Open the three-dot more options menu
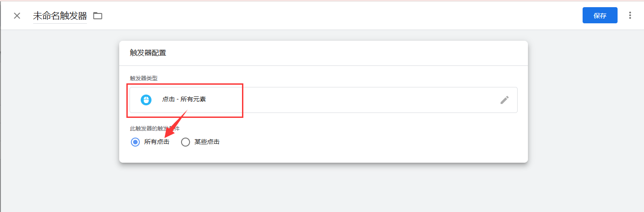644x212 pixels. click(x=630, y=15)
